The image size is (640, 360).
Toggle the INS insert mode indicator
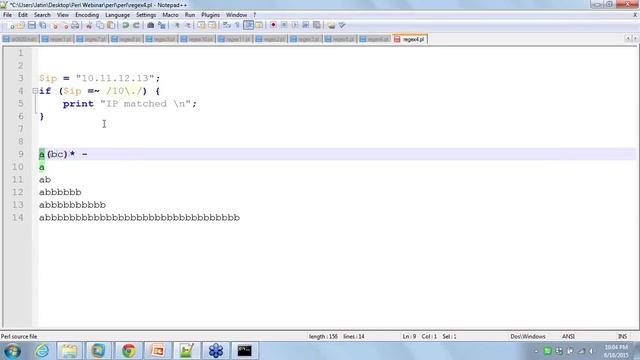pos(622,337)
